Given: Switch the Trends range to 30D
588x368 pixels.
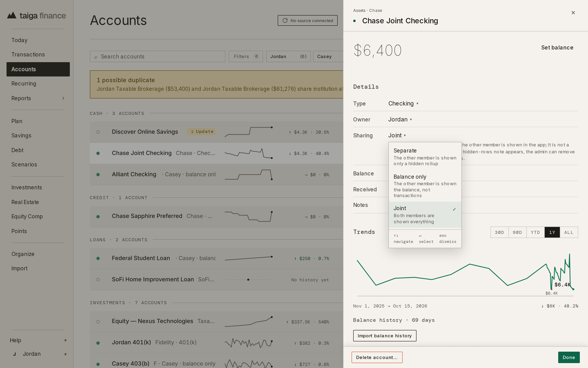Looking at the screenshot, I should 499,232.
